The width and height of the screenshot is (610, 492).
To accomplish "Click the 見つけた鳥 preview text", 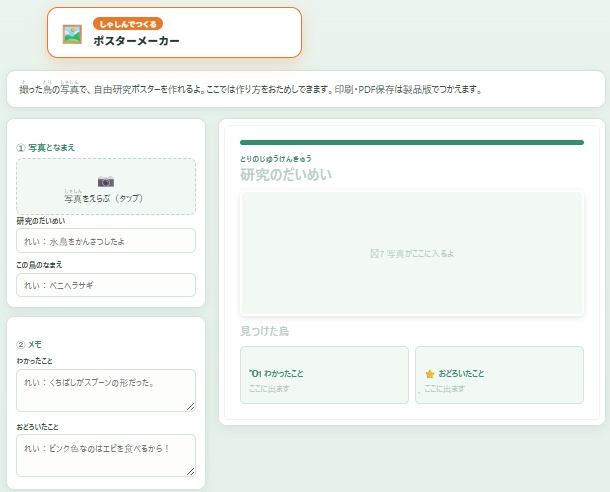I will 265,331.
